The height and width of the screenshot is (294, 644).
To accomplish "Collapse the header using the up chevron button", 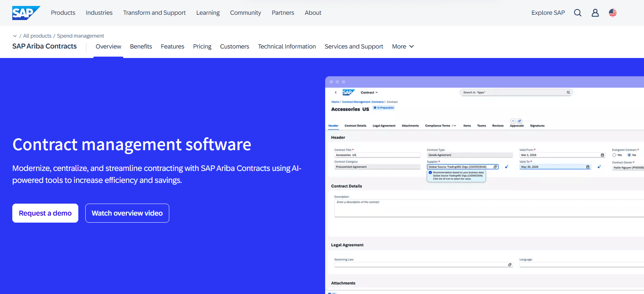I will [x=513, y=121].
